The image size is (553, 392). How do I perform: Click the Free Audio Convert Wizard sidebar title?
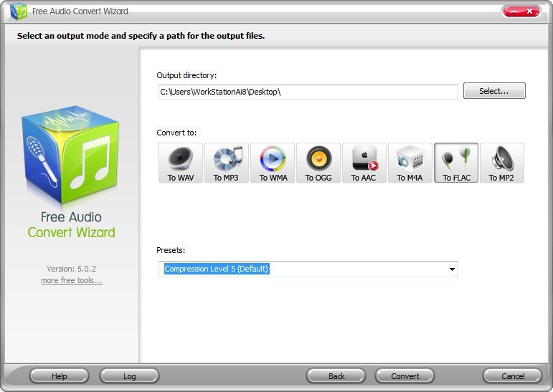tap(71, 224)
